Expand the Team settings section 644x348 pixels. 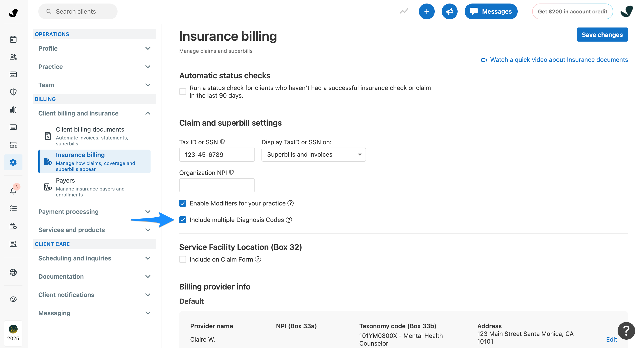tap(94, 85)
